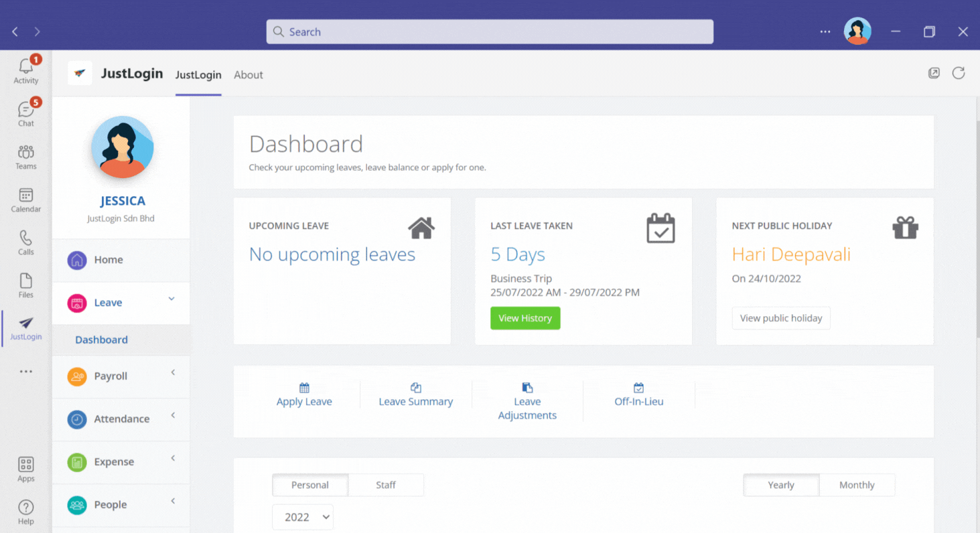Viewport: 980px width, 533px height.
Task: Click View public holiday button
Action: pos(781,318)
